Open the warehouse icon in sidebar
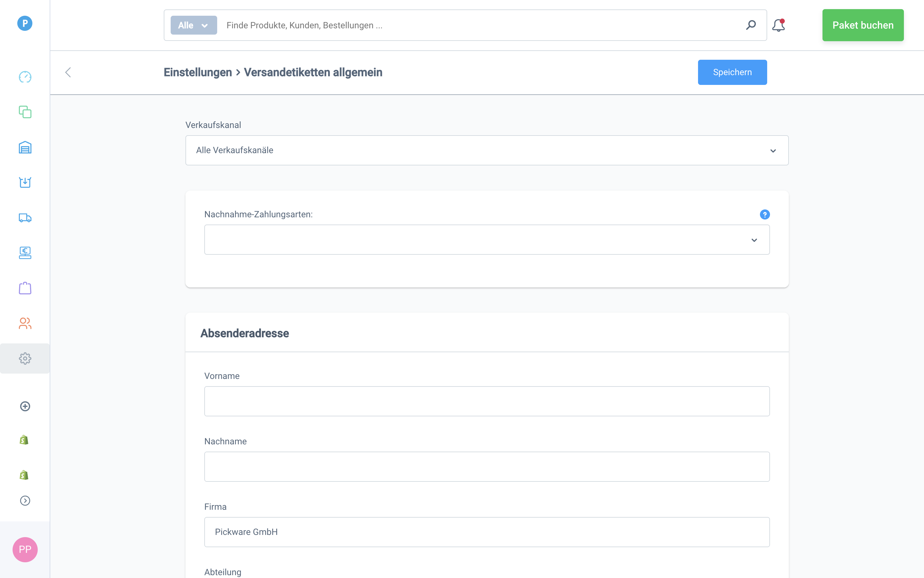The width and height of the screenshot is (924, 578). coord(25,147)
